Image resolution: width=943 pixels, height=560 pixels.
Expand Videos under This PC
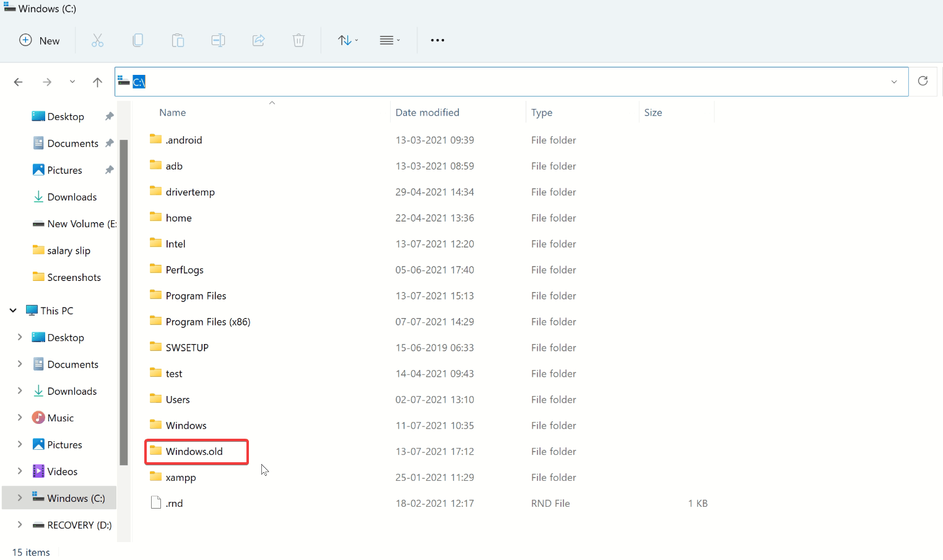20,471
